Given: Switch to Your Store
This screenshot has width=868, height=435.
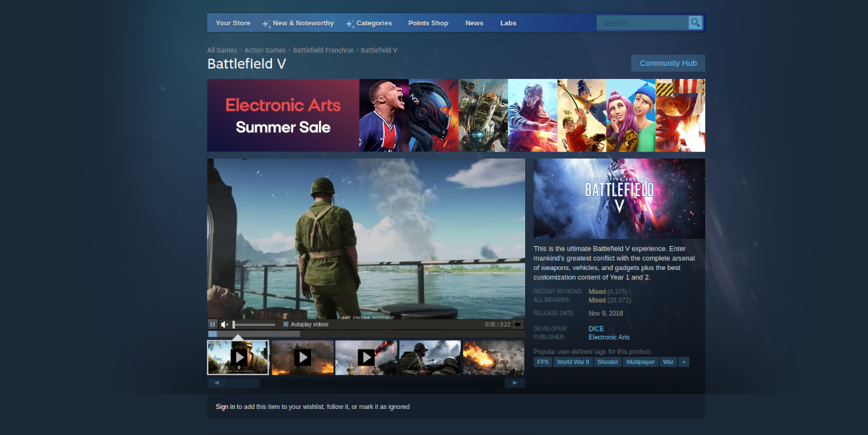Looking at the screenshot, I should (x=232, y=22).
